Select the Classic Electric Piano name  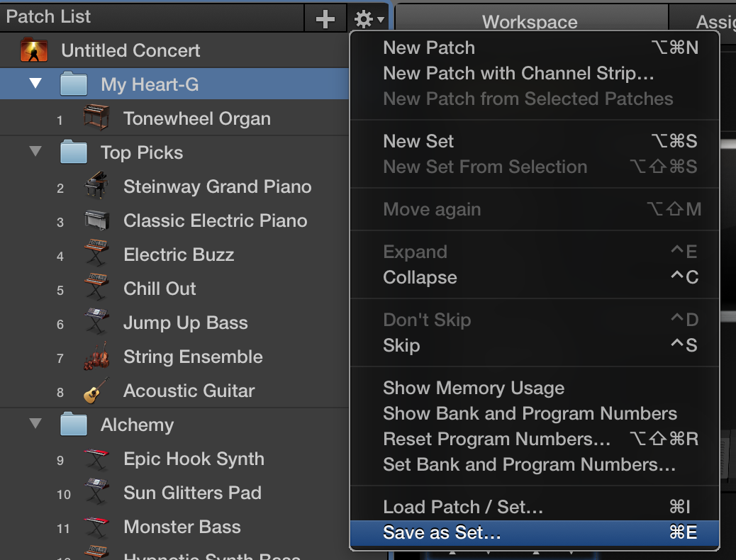216,220
